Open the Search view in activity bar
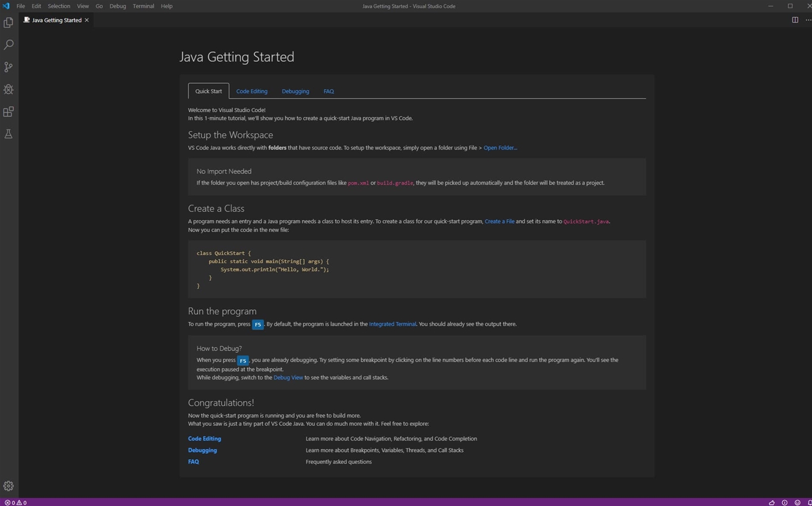This screenshot has height=506, width=812. [x=8, y=45]
